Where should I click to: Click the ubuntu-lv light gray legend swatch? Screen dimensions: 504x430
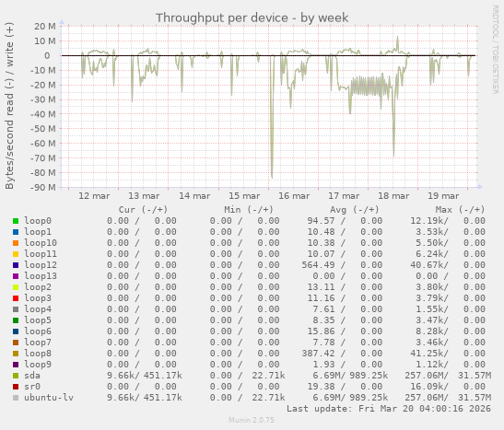[16, 398]
